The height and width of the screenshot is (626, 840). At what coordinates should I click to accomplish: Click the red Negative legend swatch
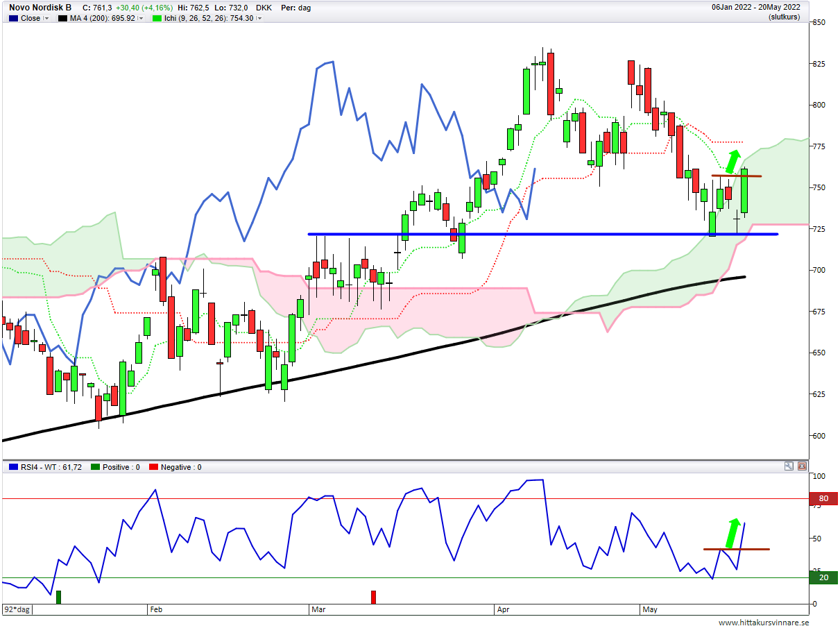[x=153, y=468]
